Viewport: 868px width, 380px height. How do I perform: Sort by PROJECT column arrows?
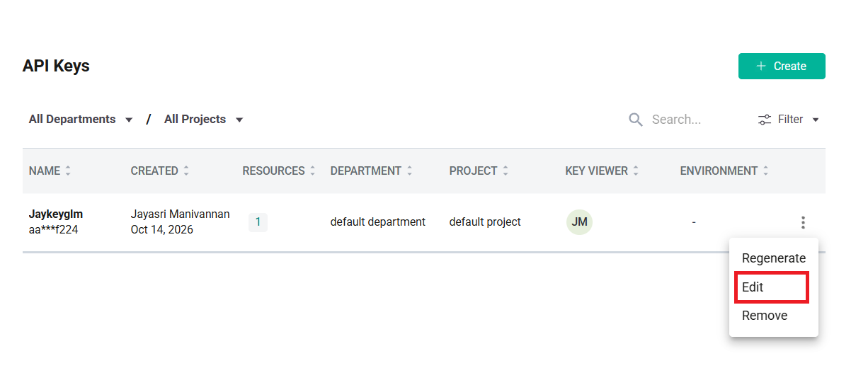(505, 171)
